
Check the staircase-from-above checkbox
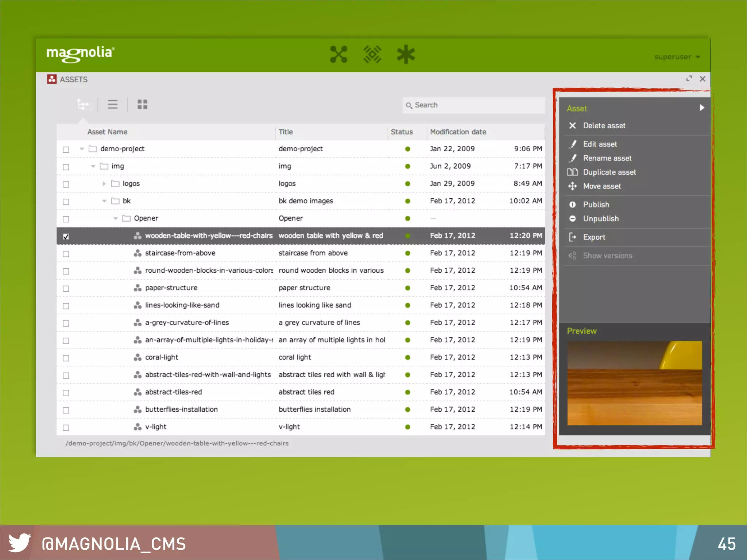pos(66,254)
